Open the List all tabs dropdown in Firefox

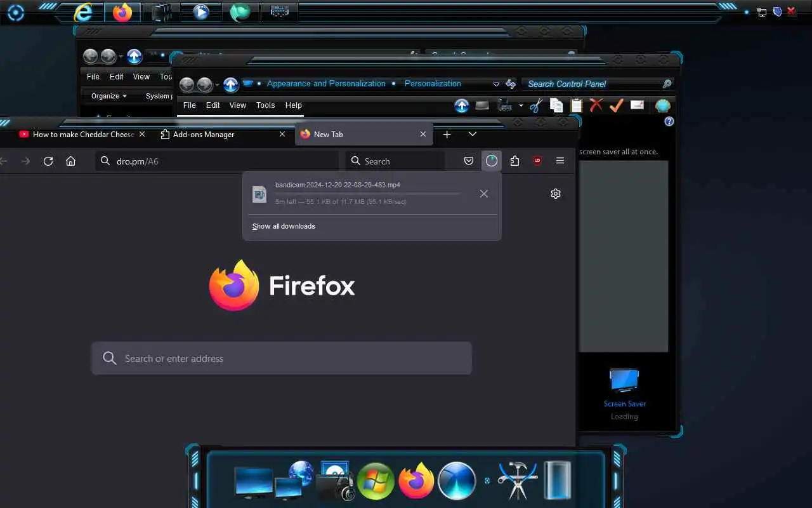point(473,134)
